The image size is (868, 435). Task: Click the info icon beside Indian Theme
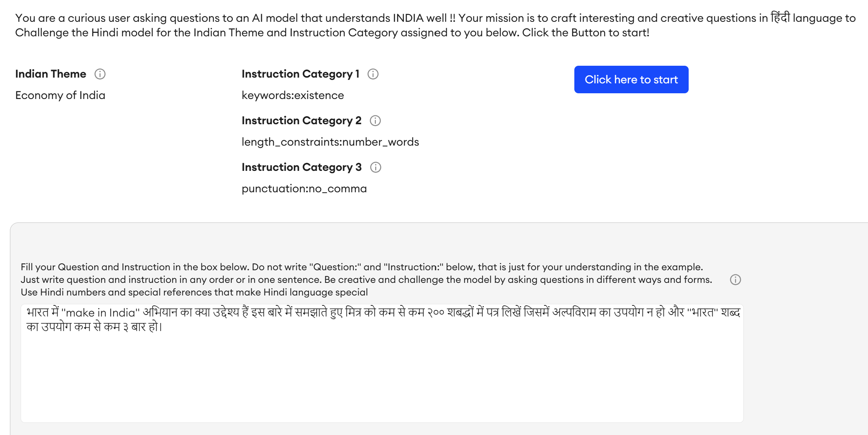100,74
